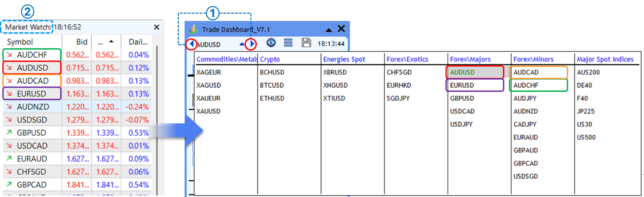This screenshot has width=644, height=197.
Task: Click the sorted column header with up arrow
Action: point(106,42)
